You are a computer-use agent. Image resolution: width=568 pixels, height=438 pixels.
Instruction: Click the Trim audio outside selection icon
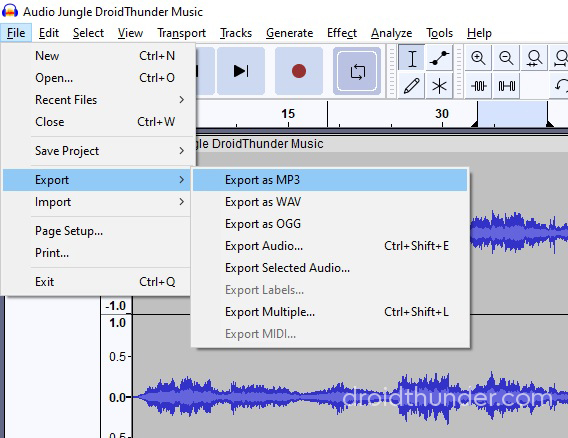click(x=478, y=86)
